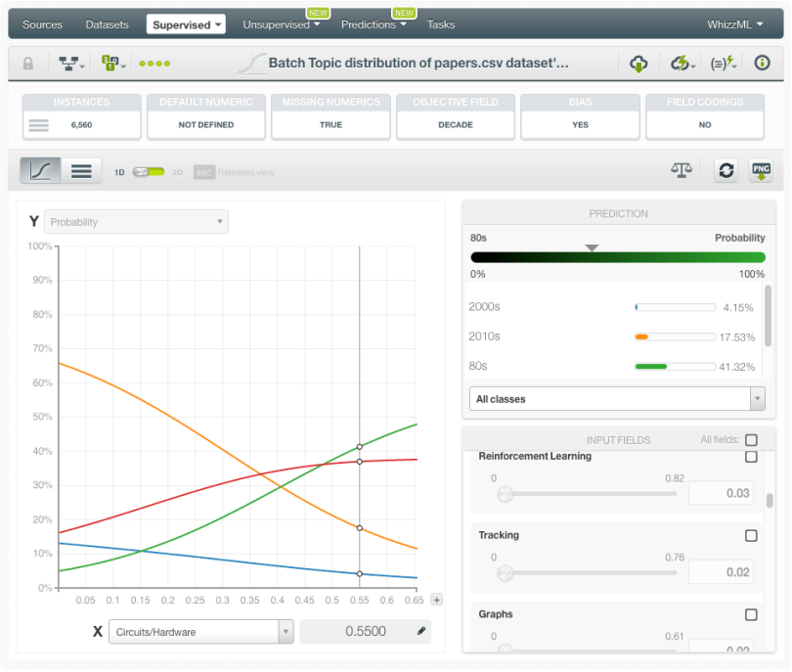Edit X value with pencil icon
This screenshot has width=792, height=672.
[421, 632]
